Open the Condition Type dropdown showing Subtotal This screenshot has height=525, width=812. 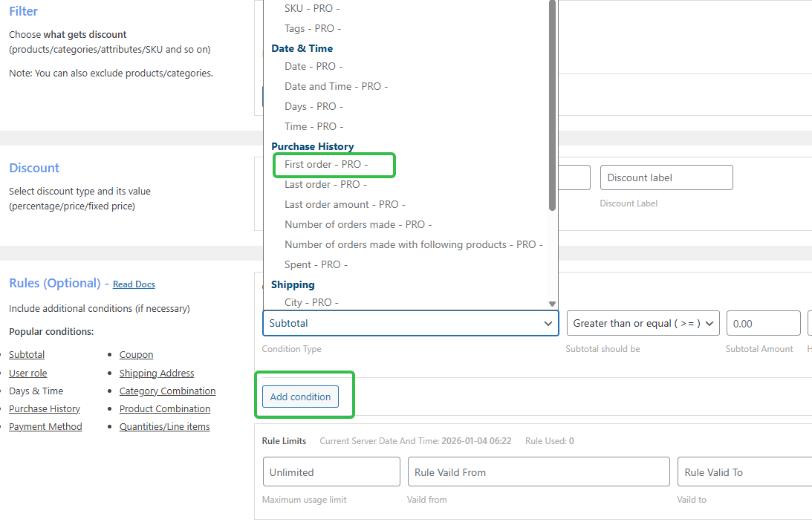[x=411, y=323]
